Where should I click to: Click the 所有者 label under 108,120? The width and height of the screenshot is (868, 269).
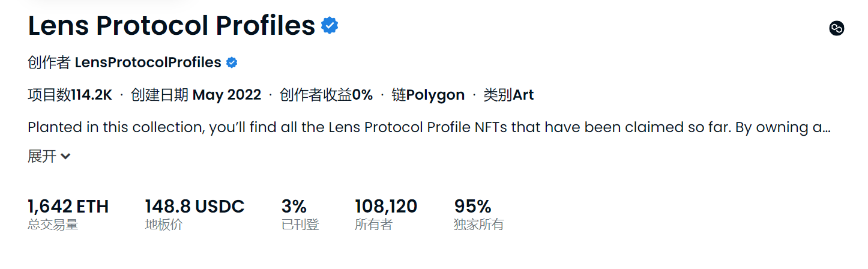point(373,225)
